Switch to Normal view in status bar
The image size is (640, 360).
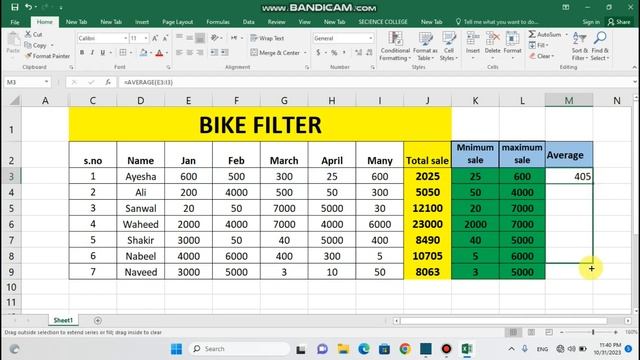tap(513, 332)
